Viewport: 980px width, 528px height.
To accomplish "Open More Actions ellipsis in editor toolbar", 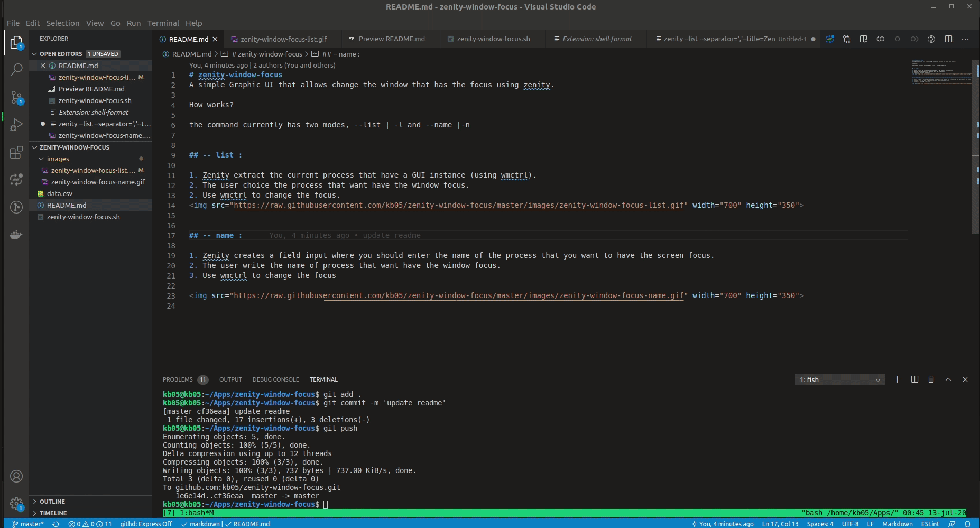I will click(965, 39).
